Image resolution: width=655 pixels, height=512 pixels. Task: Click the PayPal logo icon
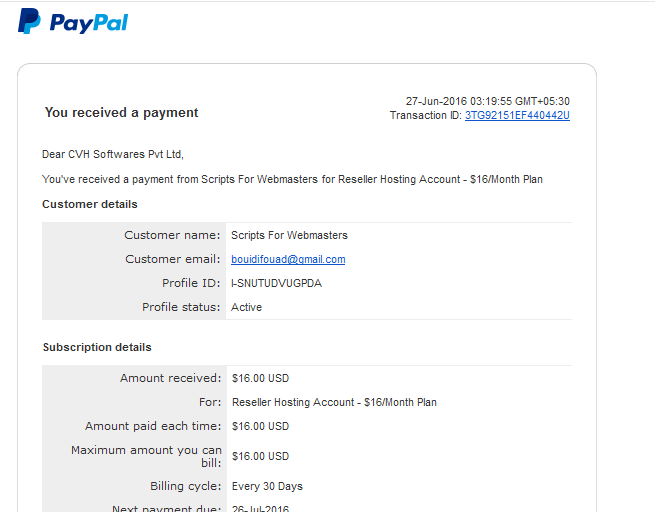tap(29, 21)
